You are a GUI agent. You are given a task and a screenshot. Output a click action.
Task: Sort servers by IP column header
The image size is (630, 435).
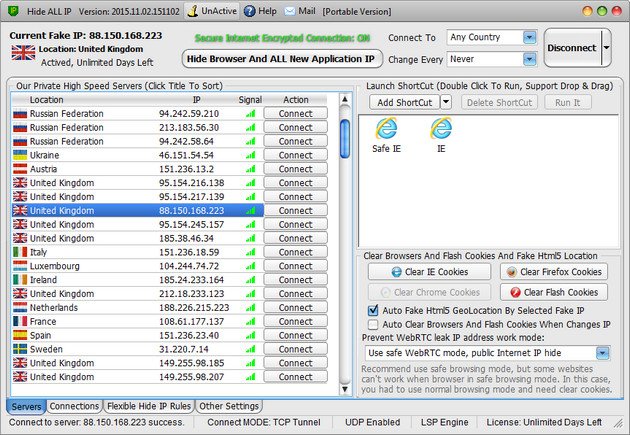coord(196,100)
